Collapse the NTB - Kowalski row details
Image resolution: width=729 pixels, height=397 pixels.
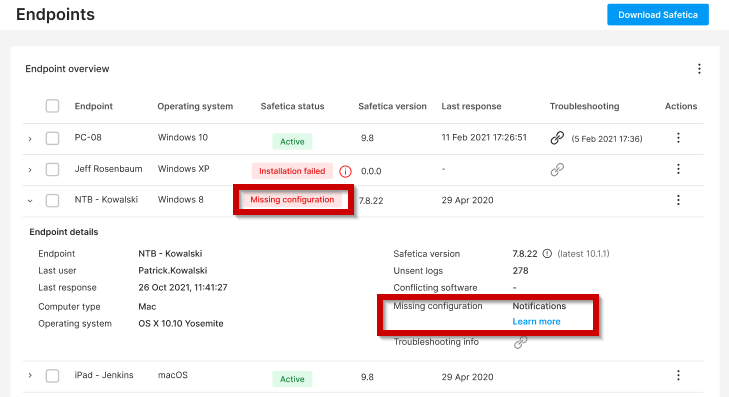tap(30, 201)
